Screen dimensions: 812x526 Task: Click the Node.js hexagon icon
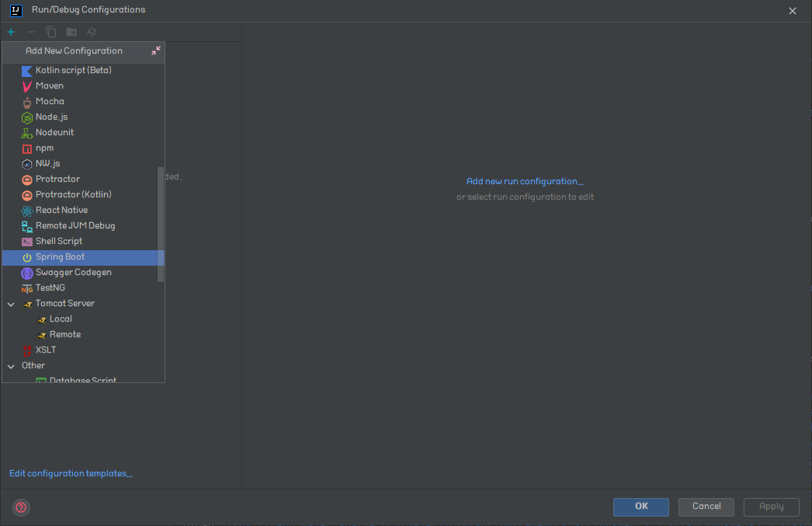27,117
